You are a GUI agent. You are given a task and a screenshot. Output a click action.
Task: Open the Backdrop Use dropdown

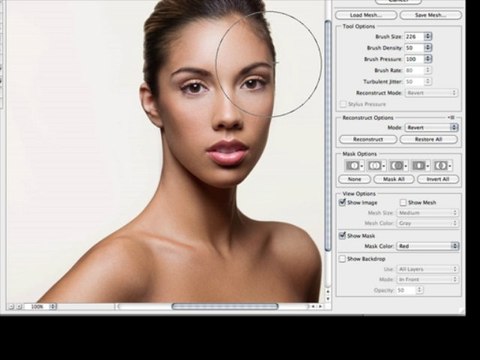pyautogui.click(x=427, y=269)
